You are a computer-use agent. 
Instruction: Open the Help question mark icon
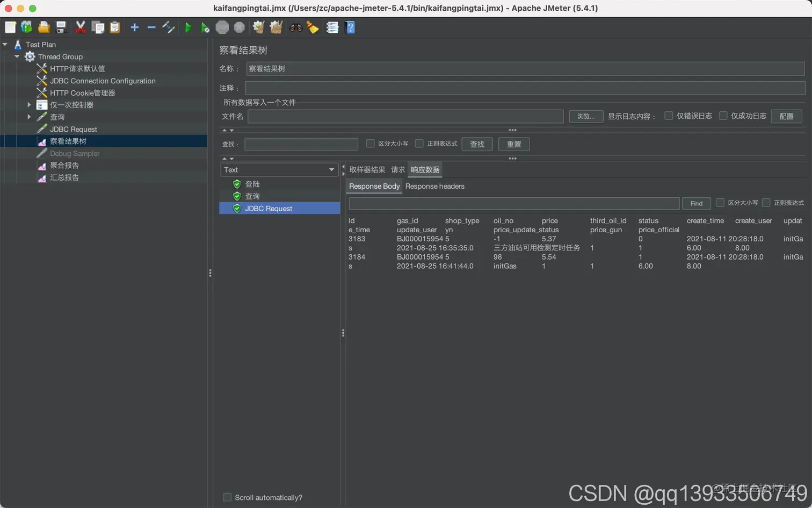pos(350,27)
